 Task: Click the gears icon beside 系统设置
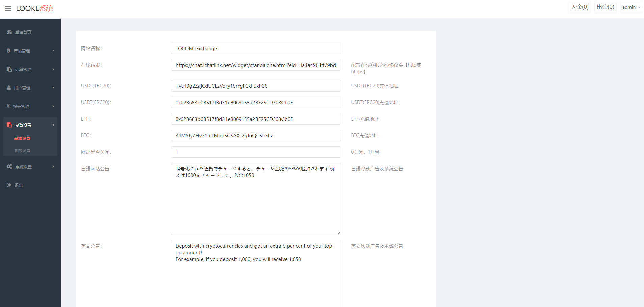point(9,167)
